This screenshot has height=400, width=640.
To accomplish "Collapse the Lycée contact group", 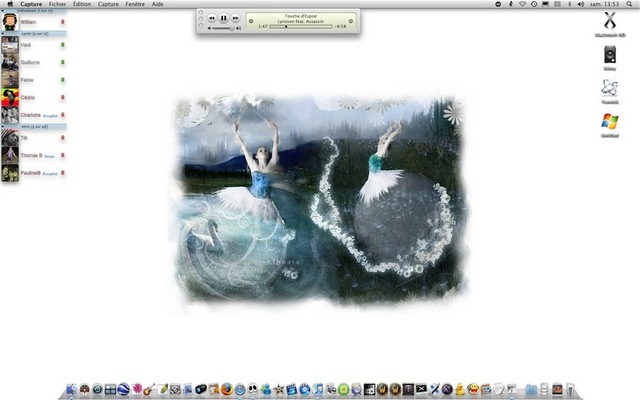I will [33, 33].
